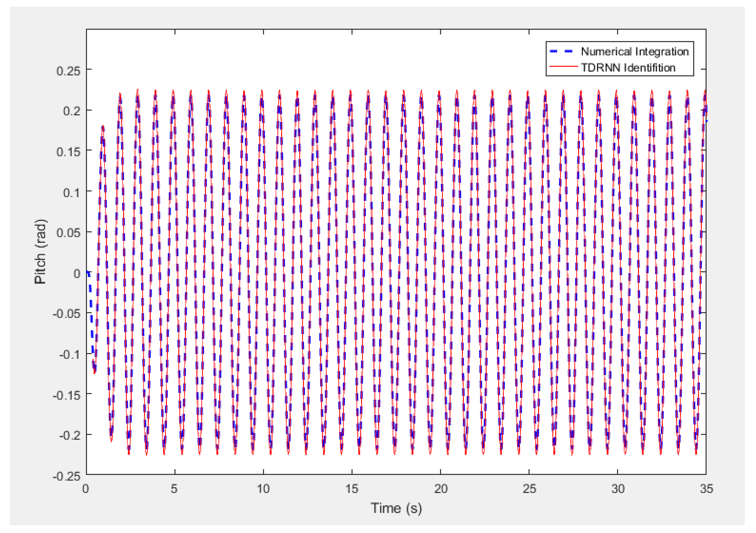
Task: Click y-axis tick label 0.15
Action: click(69, 152)
